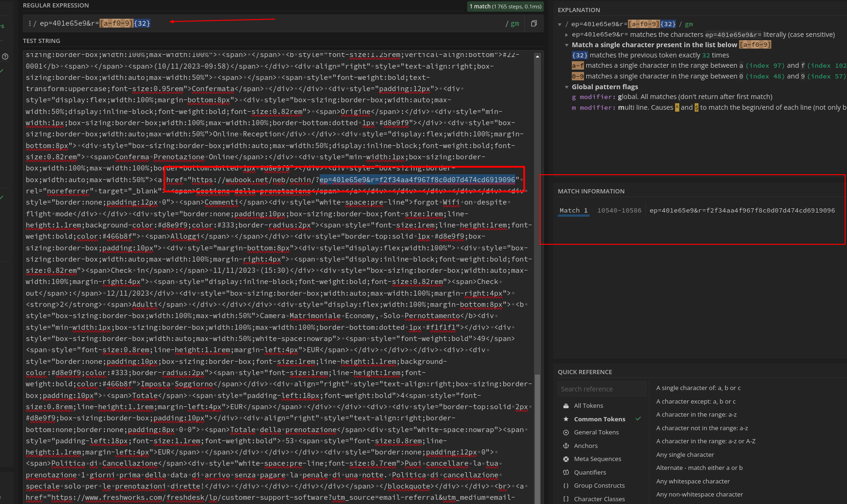Click the test string scrollbar up arrow
The width and height of the screenshot is (847, 504).
click(537, 56)
